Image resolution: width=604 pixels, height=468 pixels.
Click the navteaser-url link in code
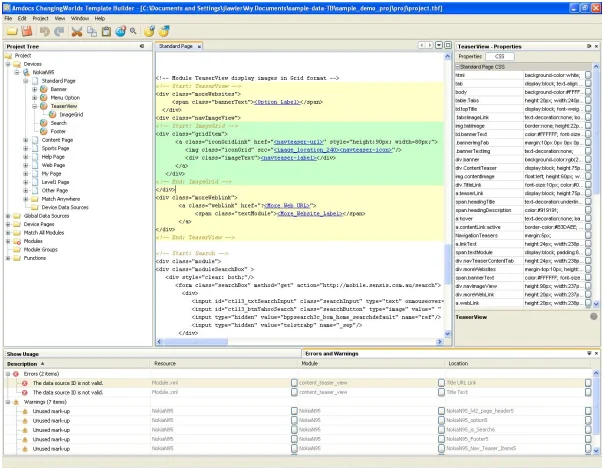coord(299,142)
